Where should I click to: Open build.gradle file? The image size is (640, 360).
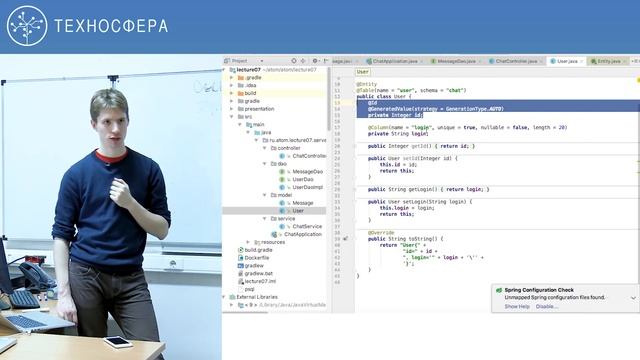(x=258, y=250)
